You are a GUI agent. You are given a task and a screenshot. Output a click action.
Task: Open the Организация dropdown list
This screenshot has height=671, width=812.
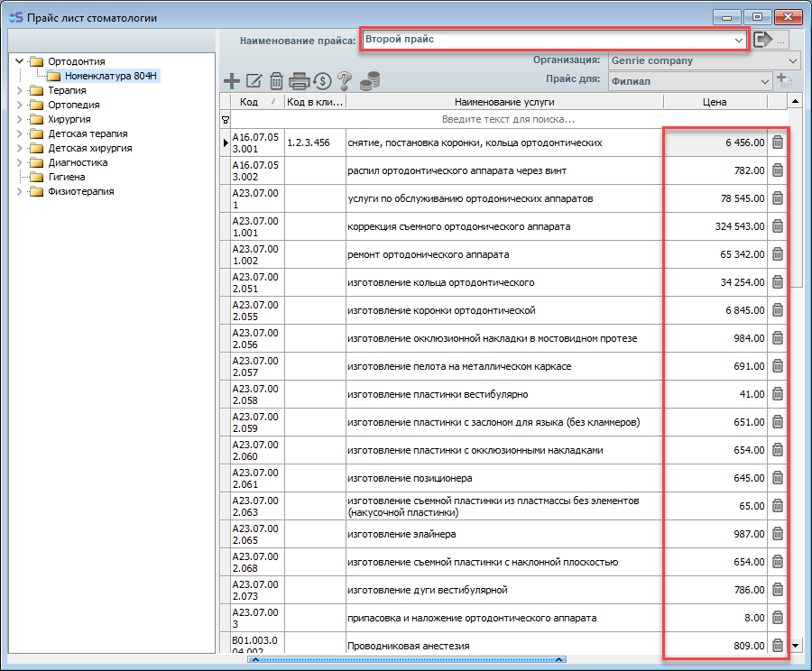coord(793,60)
